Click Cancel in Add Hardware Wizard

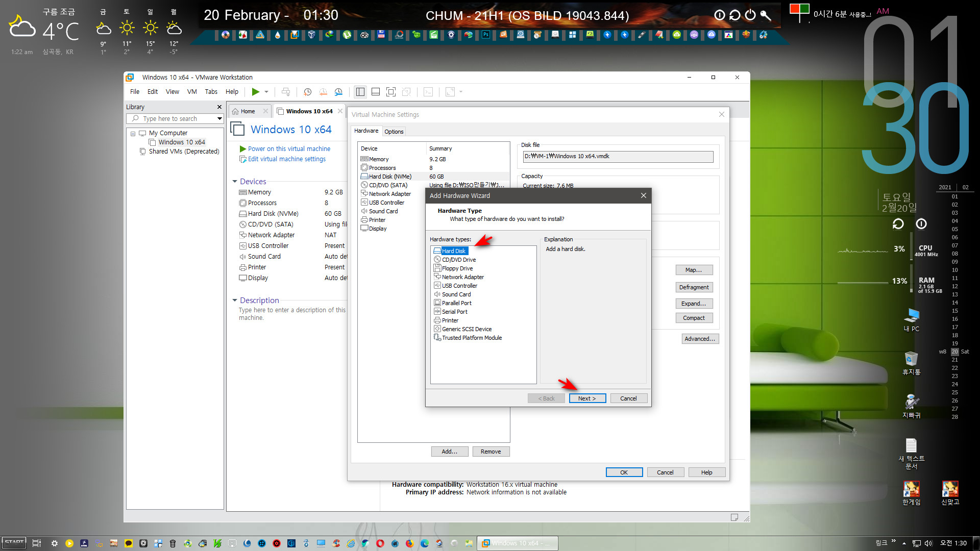point(628,398)
